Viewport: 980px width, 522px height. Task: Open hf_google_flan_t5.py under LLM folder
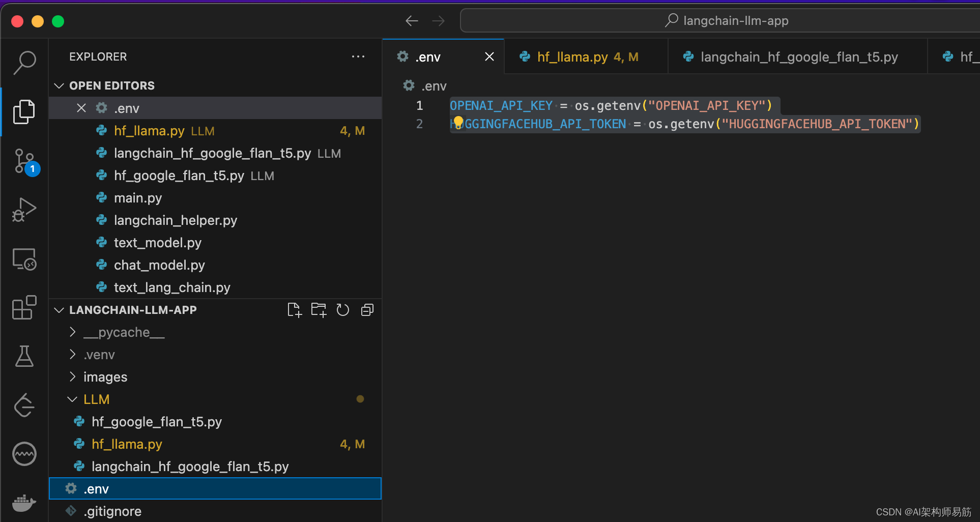pyautogui.click(x=215, y=422)
